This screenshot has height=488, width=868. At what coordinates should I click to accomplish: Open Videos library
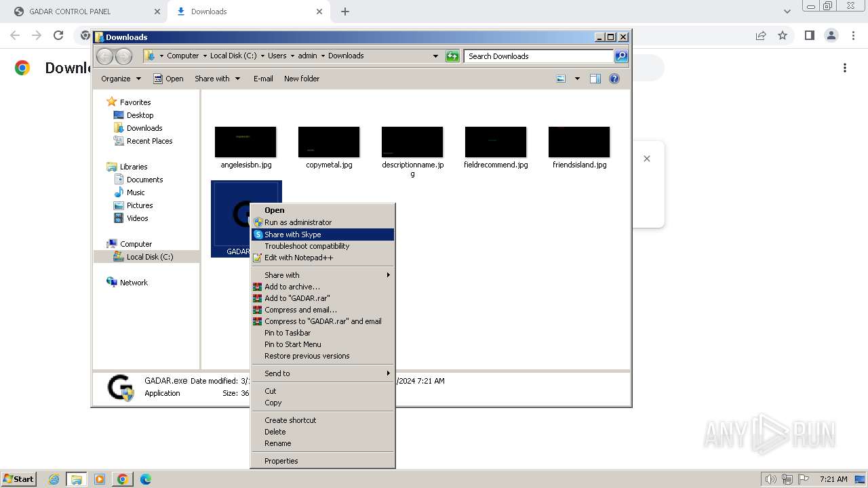(x=137, y=218)
